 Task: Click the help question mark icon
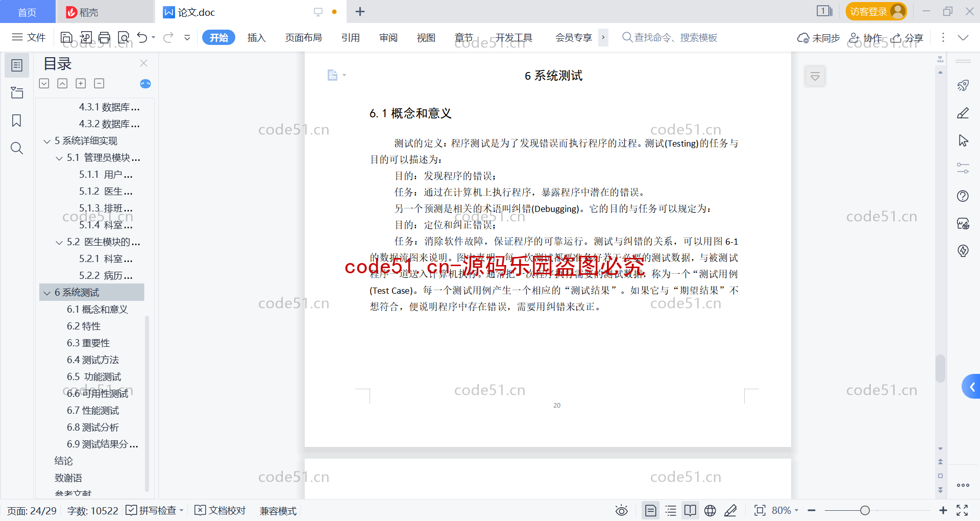pos(963,196)
